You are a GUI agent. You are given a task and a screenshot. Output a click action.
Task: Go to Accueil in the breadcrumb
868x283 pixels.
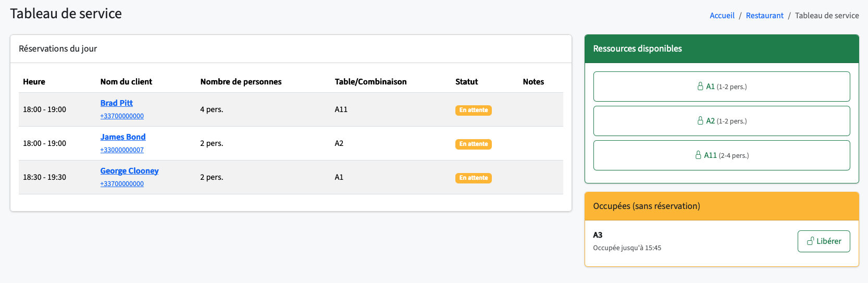pyautogui.click(x=722, y=16)
